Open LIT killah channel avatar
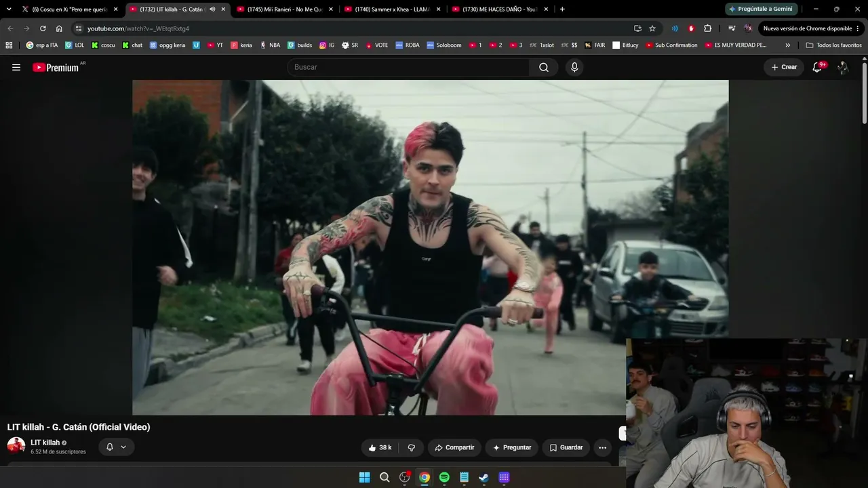Screen dimensions: 868x488 16,446
